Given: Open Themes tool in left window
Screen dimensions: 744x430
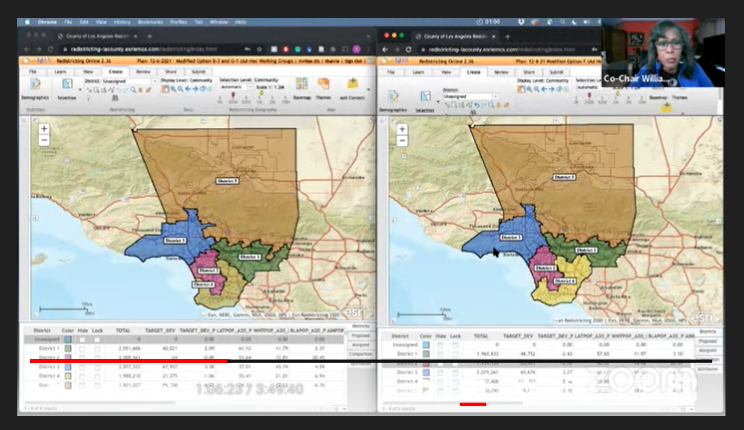Looking at the screenshot, I should tap(324, 88).
